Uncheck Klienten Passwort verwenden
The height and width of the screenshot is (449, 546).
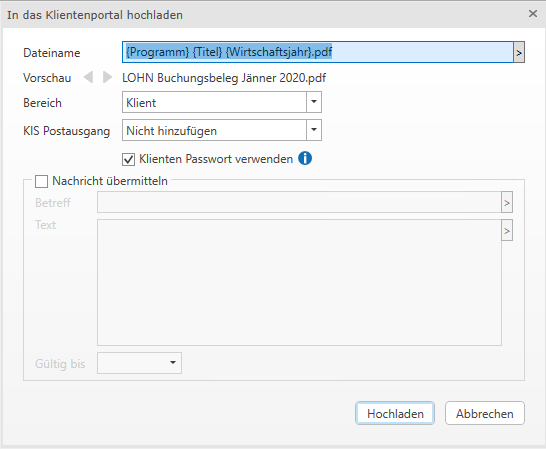pos(128,160)
